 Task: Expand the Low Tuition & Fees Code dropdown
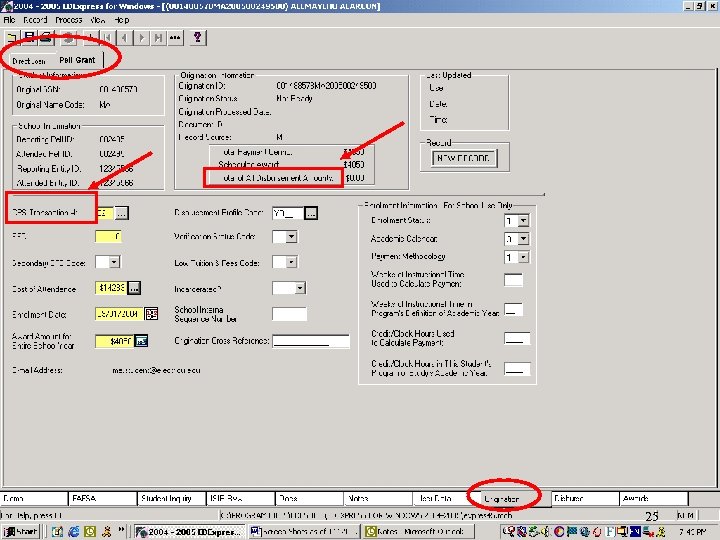pos(292,262)
